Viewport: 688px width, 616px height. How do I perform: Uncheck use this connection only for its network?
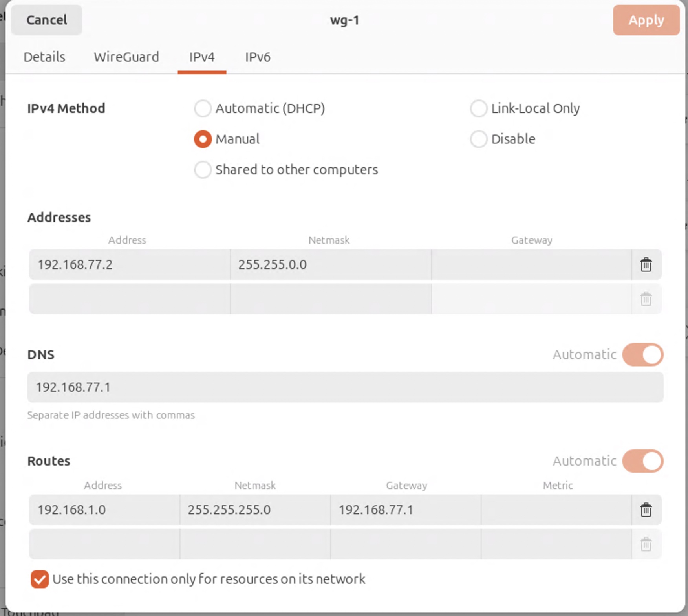coord(40,579)
